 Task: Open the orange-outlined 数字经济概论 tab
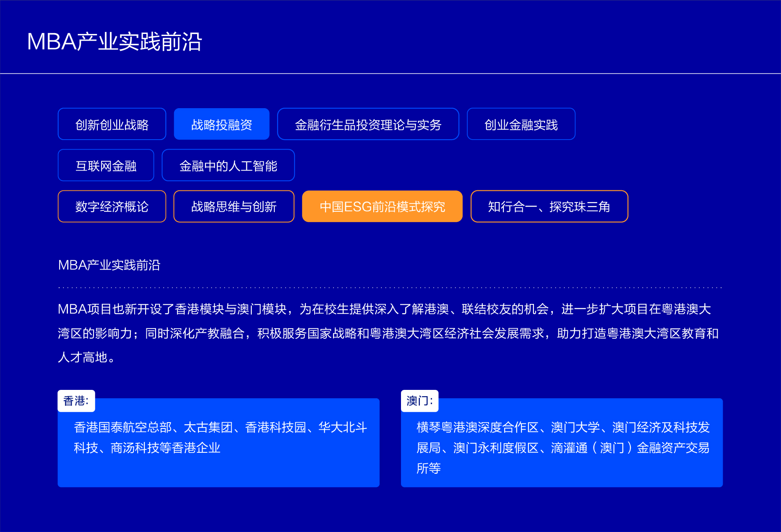tap(112, 207)
